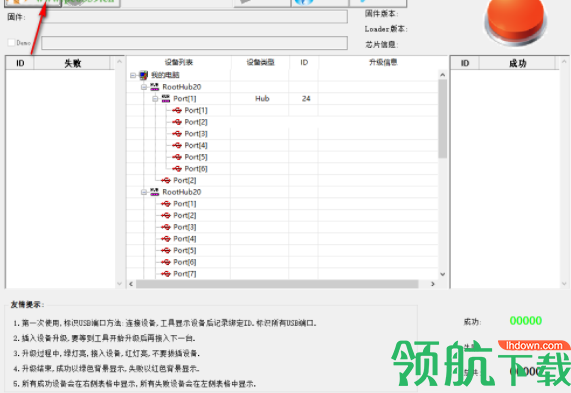Click the USB icon of Port[7]

(x=166, y=274)
